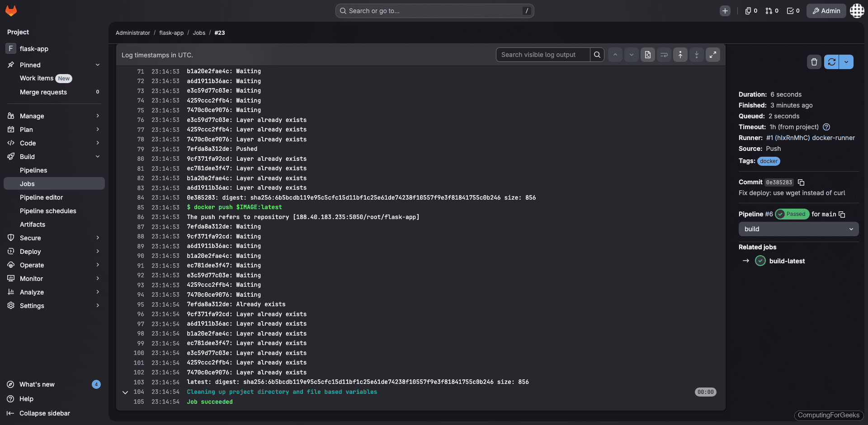Open the Jobs sidebar item
Screen dimensions: 868x425
[x=28, y=183]
